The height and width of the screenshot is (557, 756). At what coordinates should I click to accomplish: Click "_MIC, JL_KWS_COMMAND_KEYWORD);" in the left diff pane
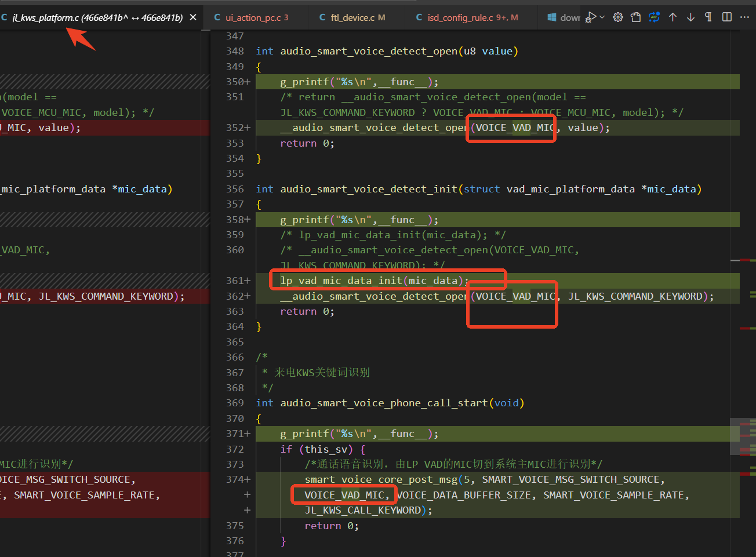(x=93, y=296)
